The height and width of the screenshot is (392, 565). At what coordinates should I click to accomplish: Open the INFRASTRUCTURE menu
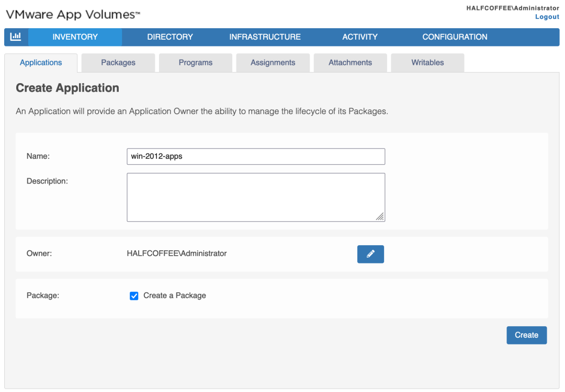click(265, 37)
